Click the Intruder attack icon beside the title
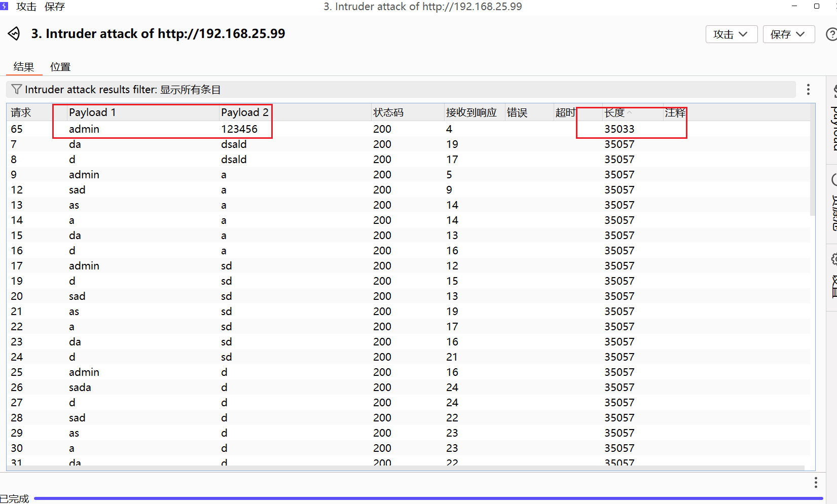The image size is (837, 504). click(x=14, y=34)
